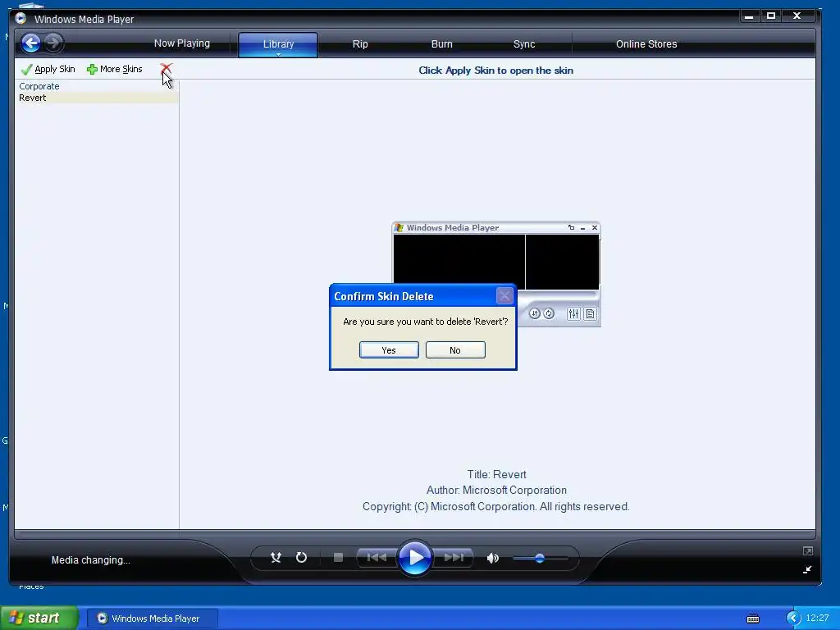Mute sound with the speaker icon
Viewport: 840px width, 630px height.
pos(492,558)
